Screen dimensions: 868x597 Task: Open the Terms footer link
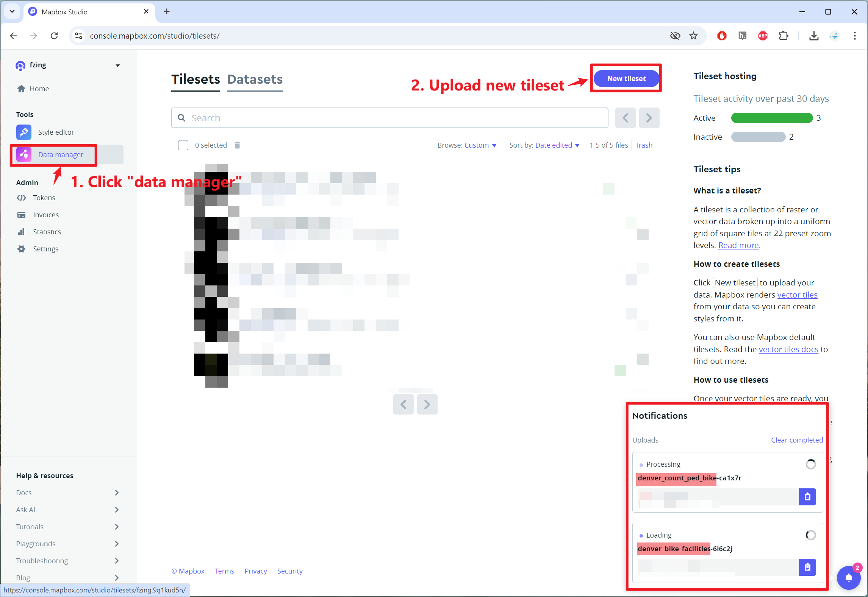pyautogui.click(x=224, y=571)
